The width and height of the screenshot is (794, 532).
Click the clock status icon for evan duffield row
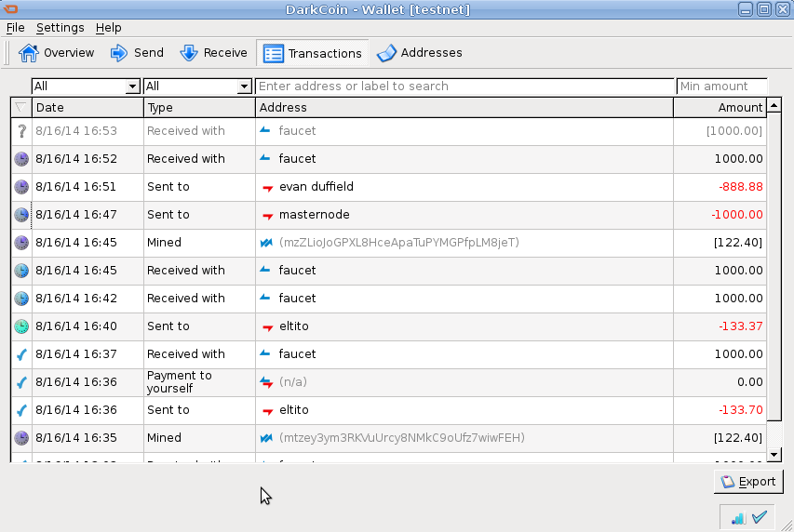coord(21,187)
